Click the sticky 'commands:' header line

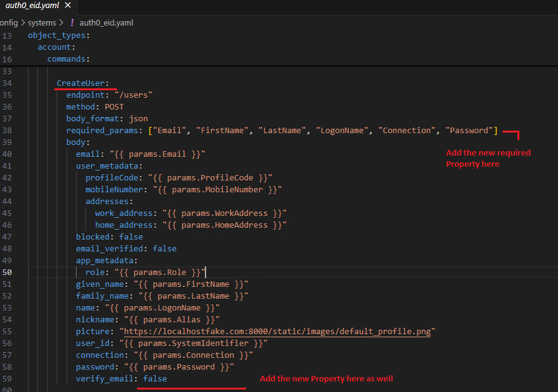pyautogui.click(x=69, y=58)
